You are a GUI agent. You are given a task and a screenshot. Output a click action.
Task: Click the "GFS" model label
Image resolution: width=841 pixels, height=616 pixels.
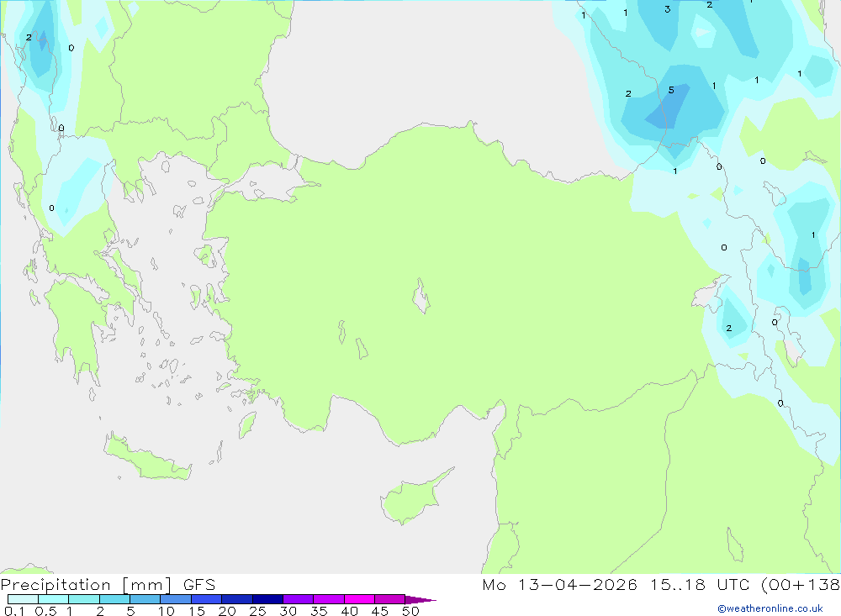199,585
